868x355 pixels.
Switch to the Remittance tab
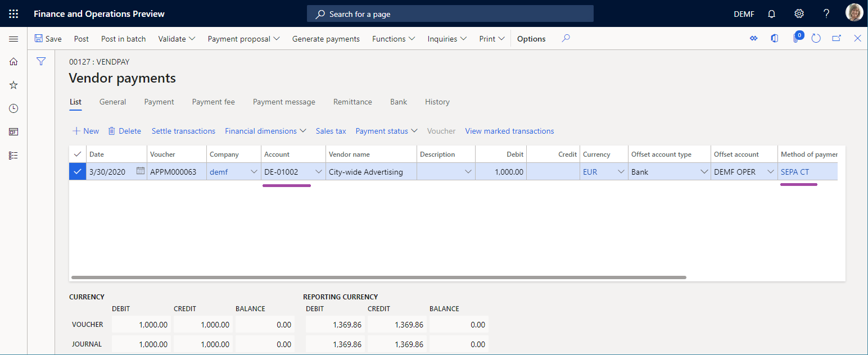coord(352,102)
